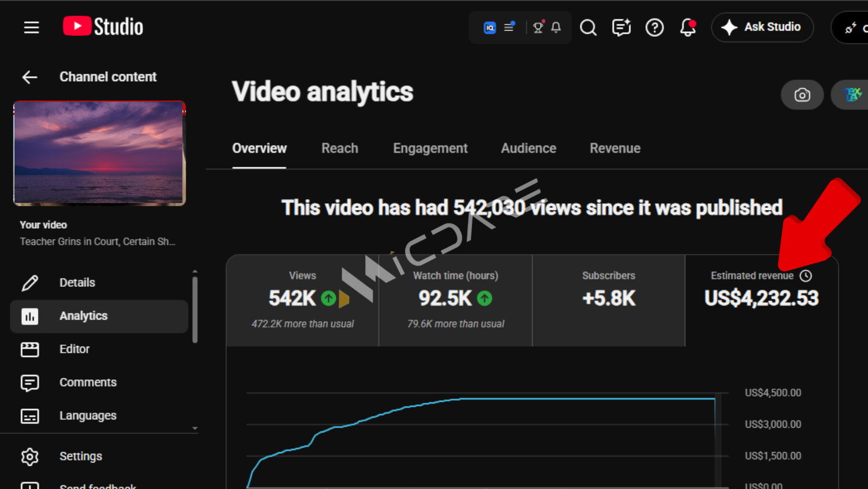Open the hamburger navigation menu

pyautogui.click(x=31, y=27)
